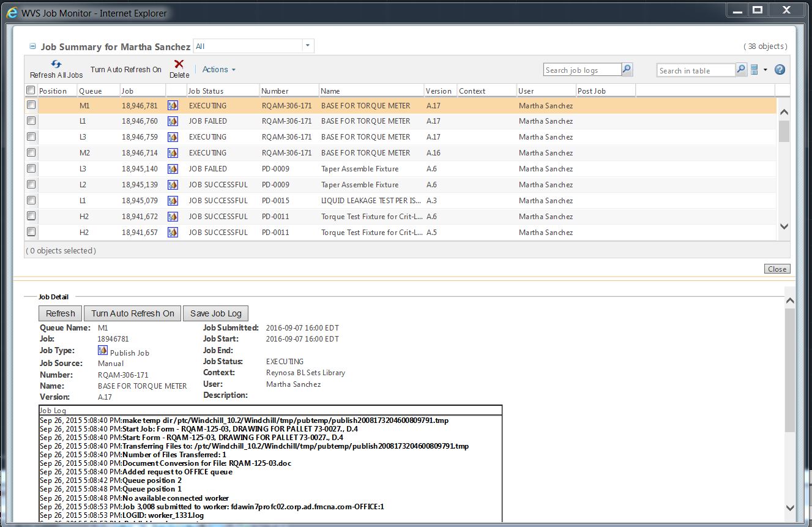This screenshot has height=527, width=812.
Task: Maximize the WVS Job Monitor window
Action: pyautogui.click(x=758, y=9)
